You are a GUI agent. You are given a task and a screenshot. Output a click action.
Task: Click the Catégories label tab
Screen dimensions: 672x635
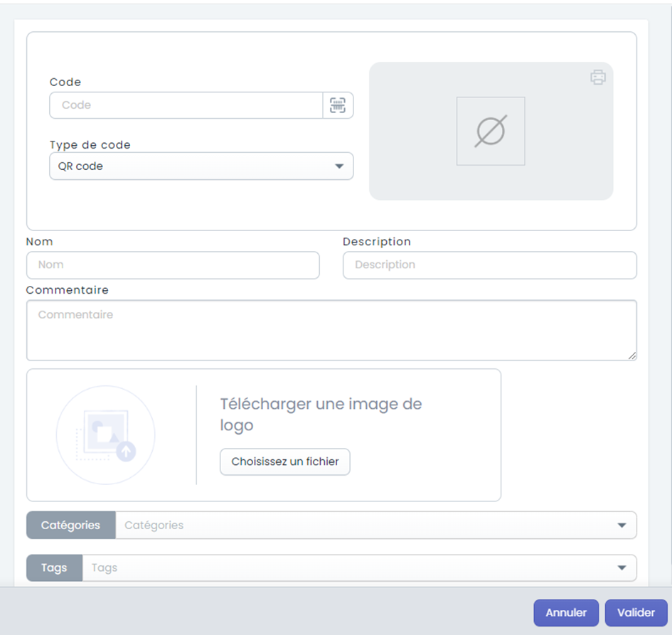[70, 525]
